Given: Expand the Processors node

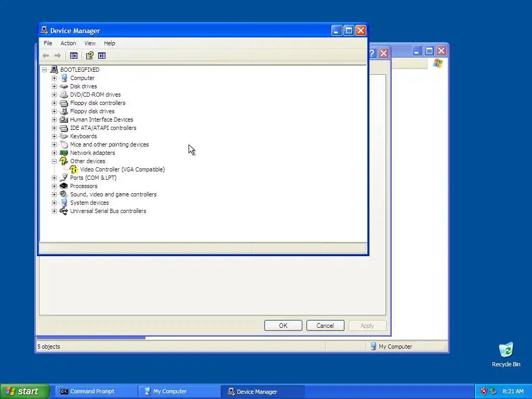Looking at the screenshot, I should tap(54, 186).
